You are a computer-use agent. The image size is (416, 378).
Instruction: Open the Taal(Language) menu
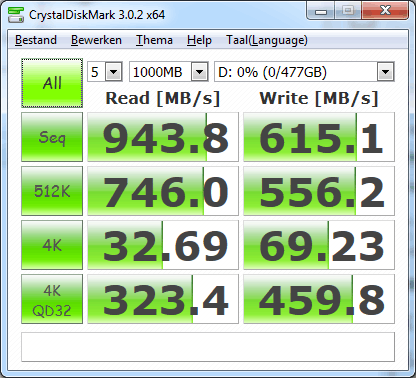point(267,40)
